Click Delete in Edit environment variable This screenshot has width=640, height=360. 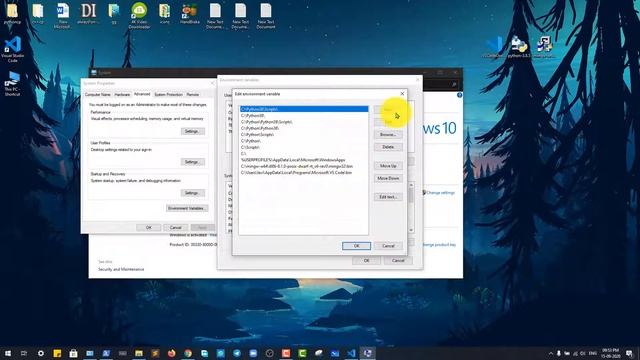click(388, 147)
